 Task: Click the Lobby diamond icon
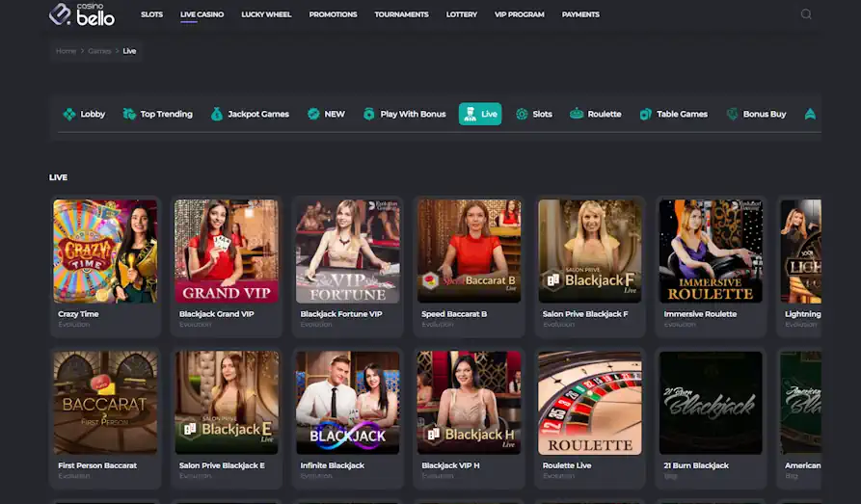(x=69, y=115)
